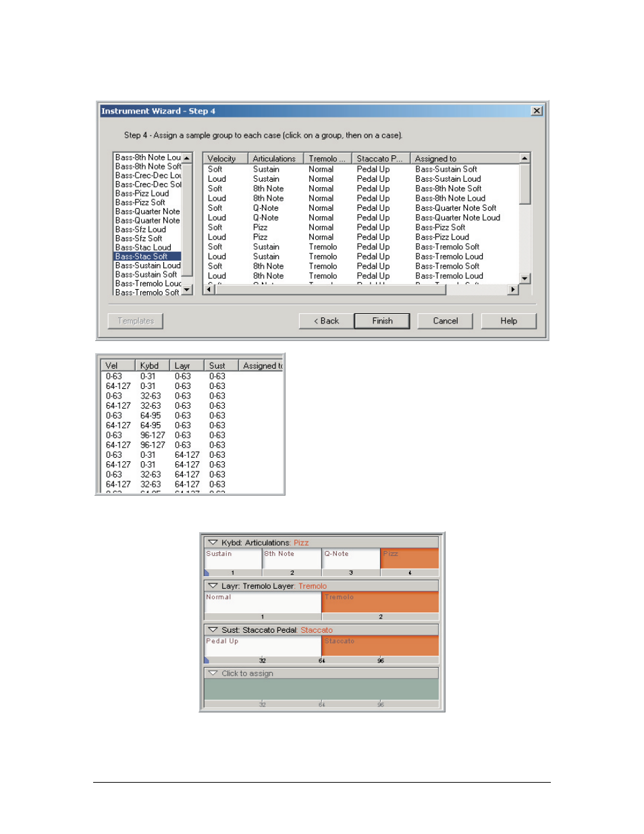The height and width of the screenshot is (834, 644).
Task: Collapse the Layr Tremolo Layer triangle
Action: tap(213, 586)
